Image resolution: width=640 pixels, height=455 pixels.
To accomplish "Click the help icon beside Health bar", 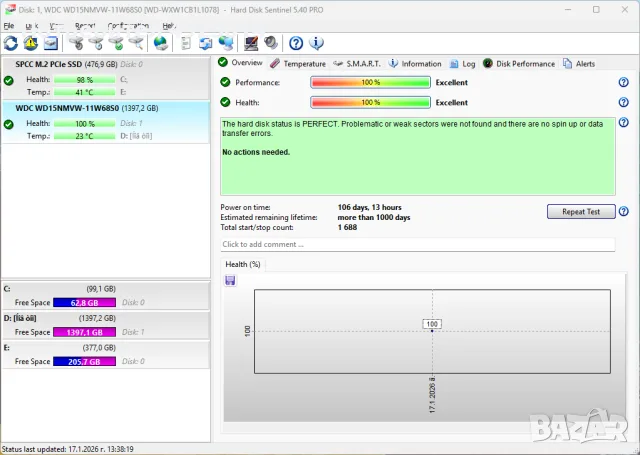I will click(623, 102).
